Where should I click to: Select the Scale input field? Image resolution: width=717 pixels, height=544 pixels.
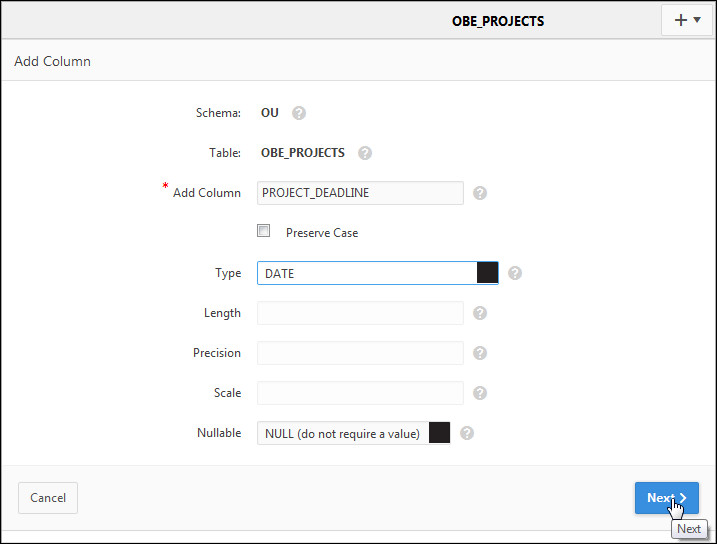click(360, 393)
